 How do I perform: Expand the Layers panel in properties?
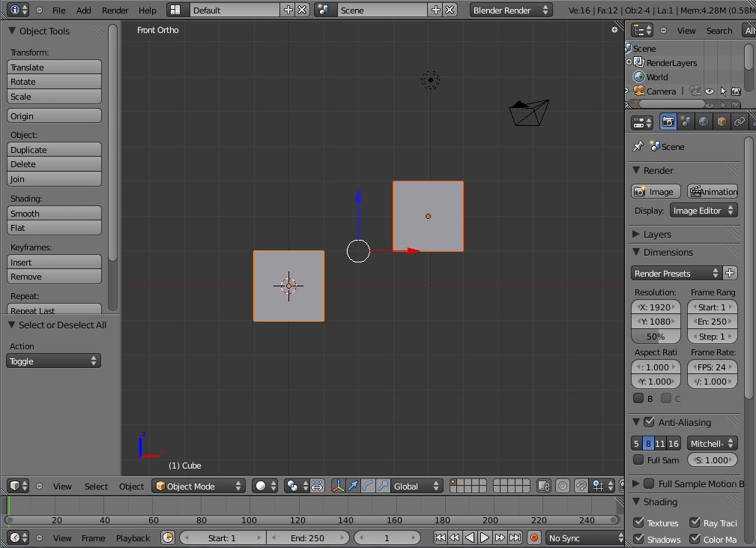coord(657,235)
